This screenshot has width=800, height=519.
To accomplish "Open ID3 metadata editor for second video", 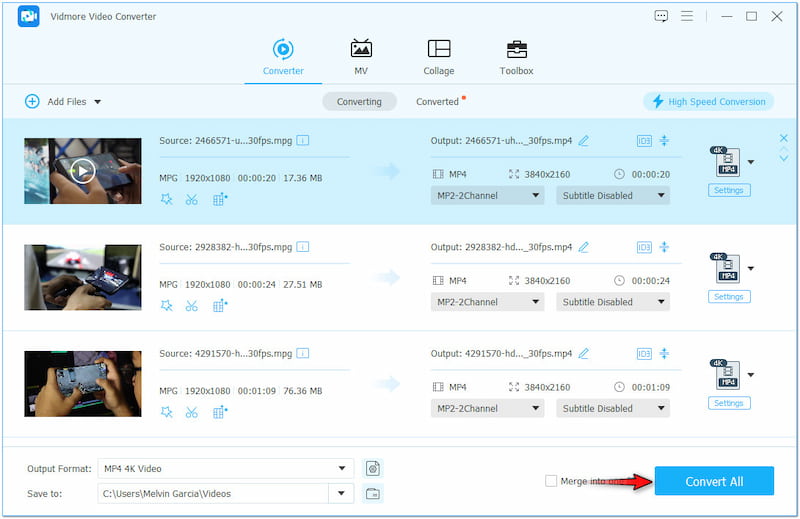I will 644,247.
